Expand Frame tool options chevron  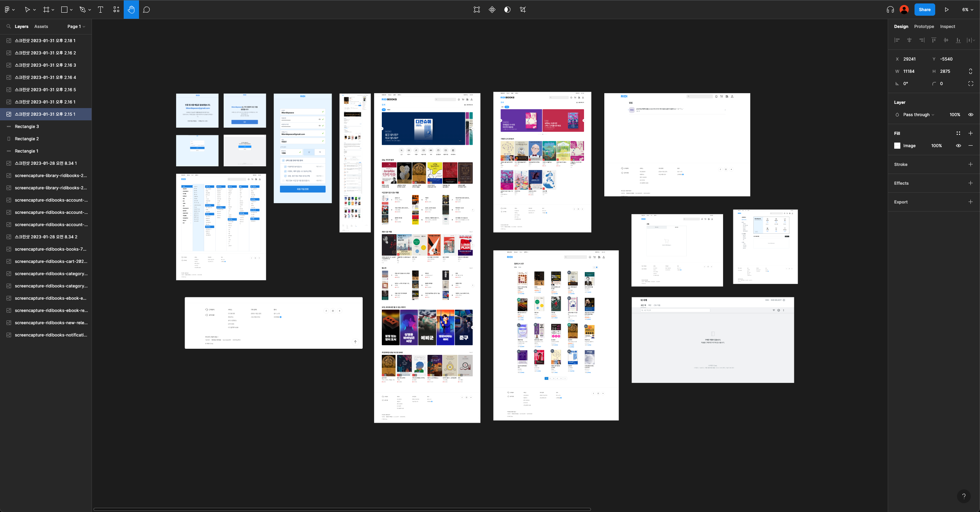(x=53, y=10)
